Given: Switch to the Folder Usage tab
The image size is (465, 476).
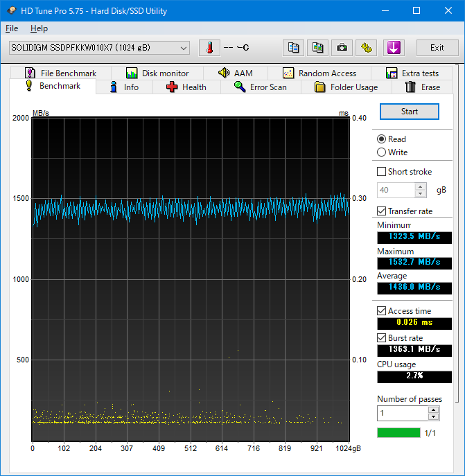Looking at the screenshot, I should tap(346, 87).
